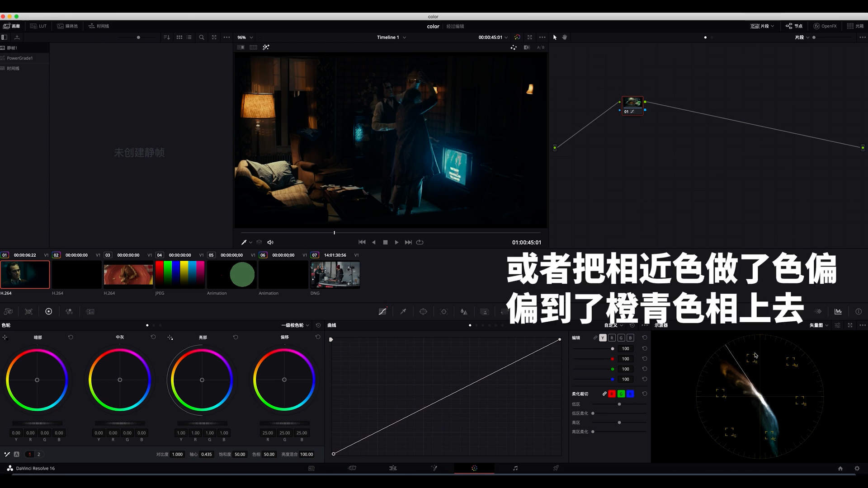The image size is (868, 488).
Task: Open the Camera Raw palette
Action: pyautogui.click(x=8, y=311)
